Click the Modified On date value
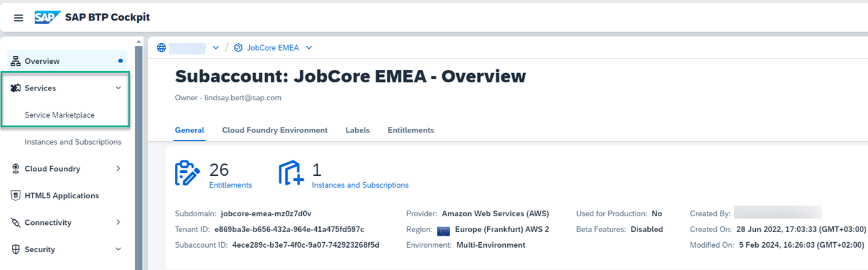 pos(802,245)
